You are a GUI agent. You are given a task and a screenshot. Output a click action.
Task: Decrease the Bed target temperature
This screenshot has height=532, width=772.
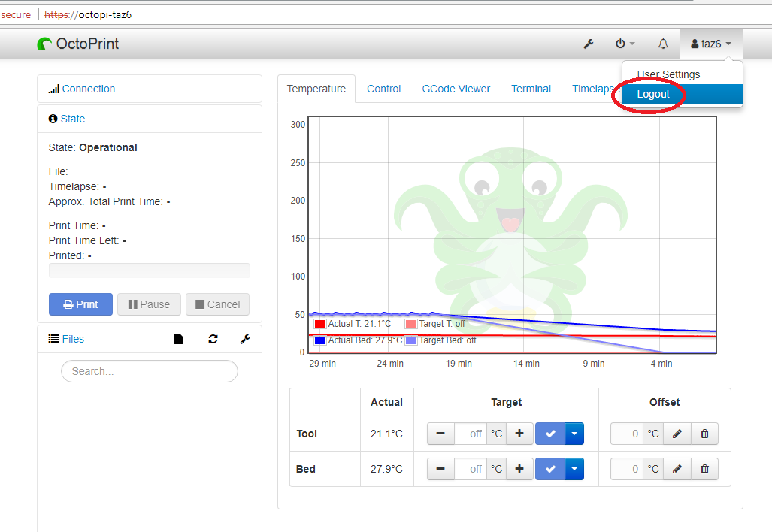coord(440,469)
